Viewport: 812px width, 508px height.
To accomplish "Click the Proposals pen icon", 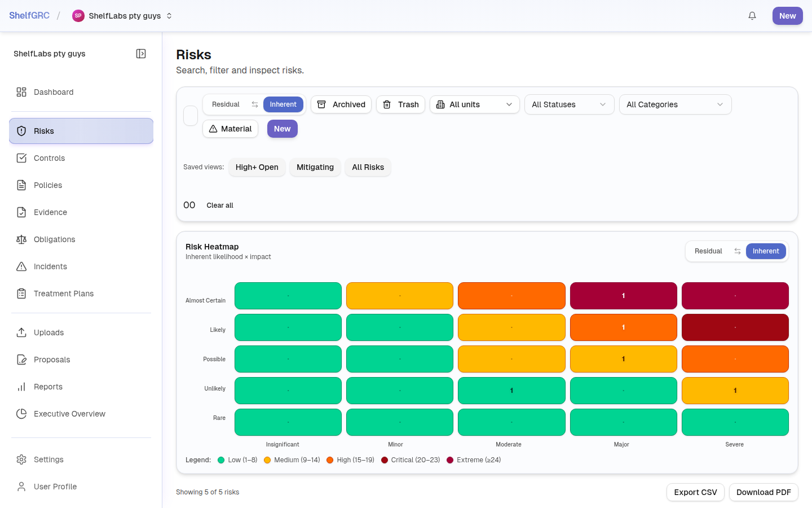I will (x=21, y=360).
